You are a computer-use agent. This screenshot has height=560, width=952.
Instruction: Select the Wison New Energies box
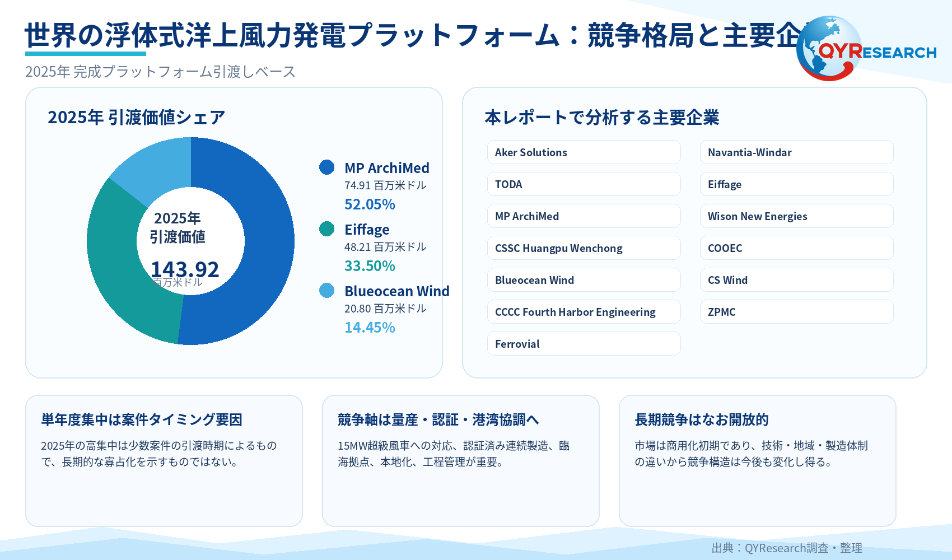point(796,216)
